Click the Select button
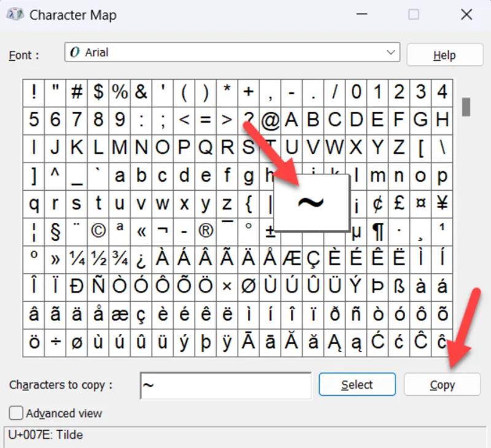The height and width of the screenshot is (448, 491). tap(357, 384)
